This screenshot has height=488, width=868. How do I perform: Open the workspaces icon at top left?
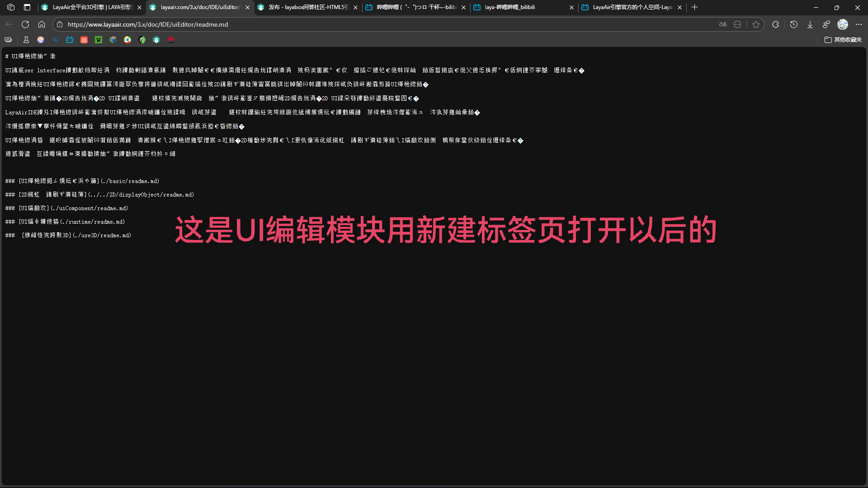pos(11,7)
